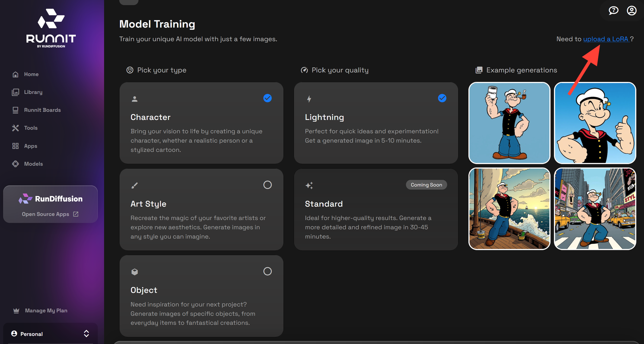
Task: Click the Object card description text
Action: (x=193, y=314)
